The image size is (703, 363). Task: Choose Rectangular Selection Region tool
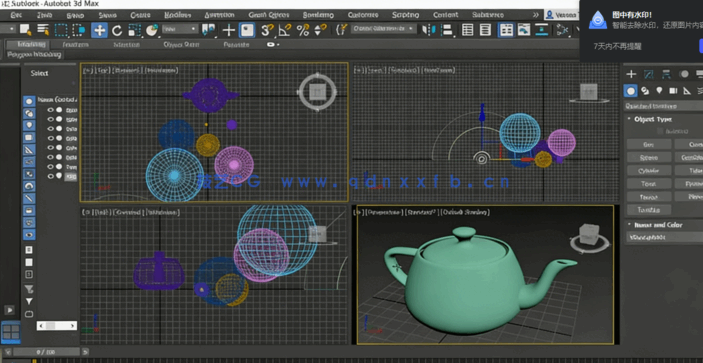click(61, 30)
